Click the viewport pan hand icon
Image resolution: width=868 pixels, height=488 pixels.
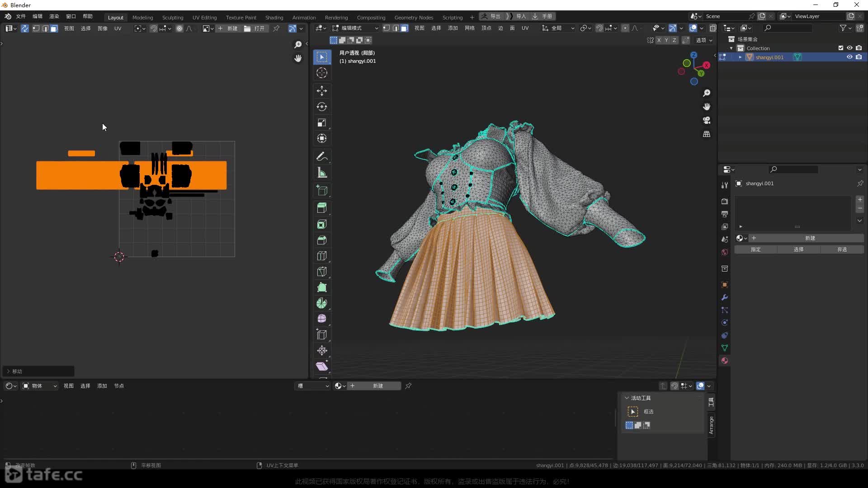click(707, 107)
